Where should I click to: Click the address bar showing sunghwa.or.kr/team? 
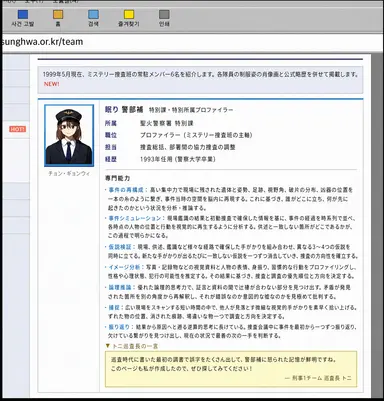(192, 42)
